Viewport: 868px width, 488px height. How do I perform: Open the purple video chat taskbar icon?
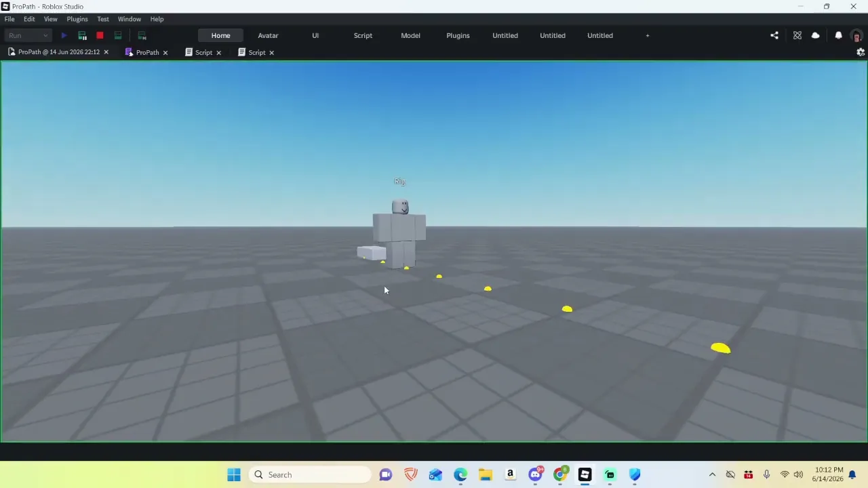(386, 474)
